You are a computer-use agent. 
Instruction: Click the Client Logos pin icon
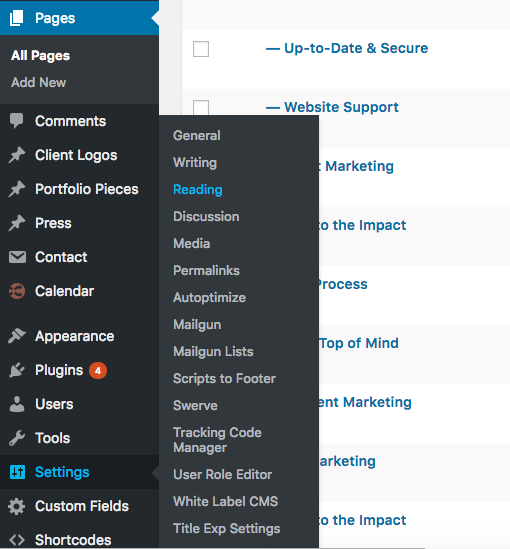click(x=17, y=155)
